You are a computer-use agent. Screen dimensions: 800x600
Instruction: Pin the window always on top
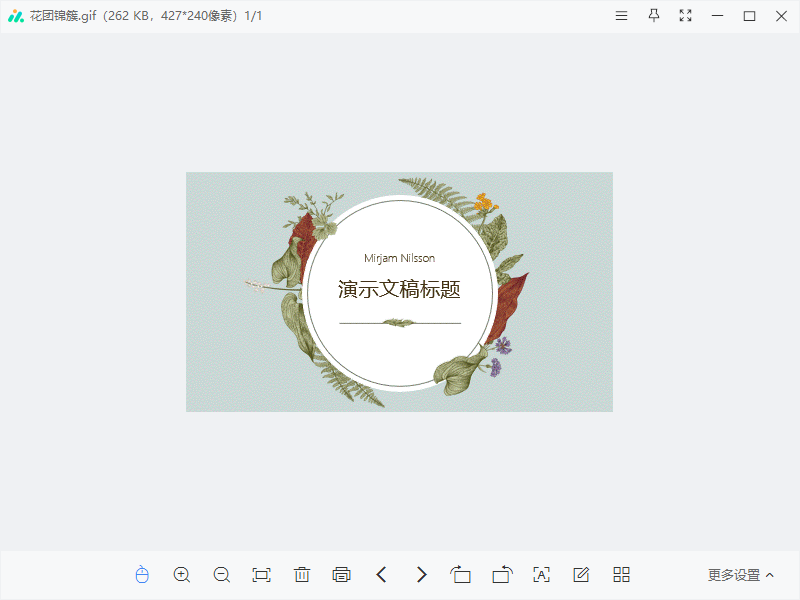653,15
